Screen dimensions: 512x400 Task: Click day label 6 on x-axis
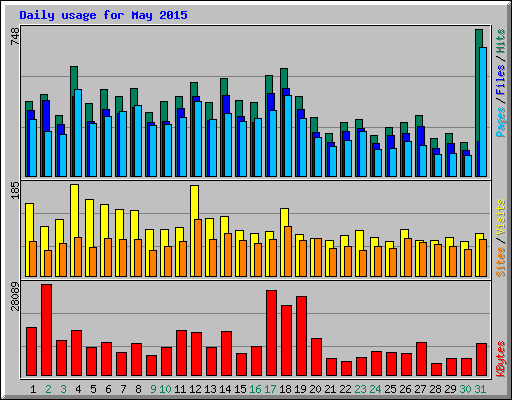(x=108, y=389)
